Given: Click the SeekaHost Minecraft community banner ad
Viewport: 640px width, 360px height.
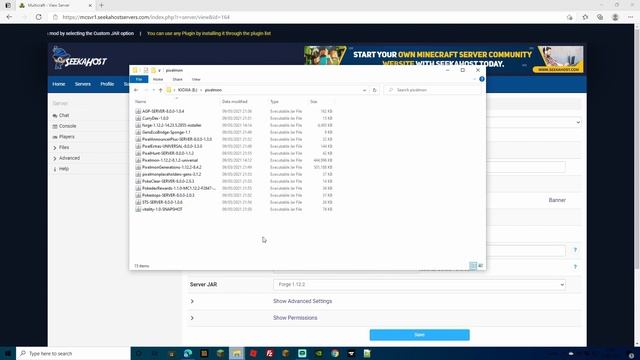Looking at the screenshot, I should tap(444, 60).
